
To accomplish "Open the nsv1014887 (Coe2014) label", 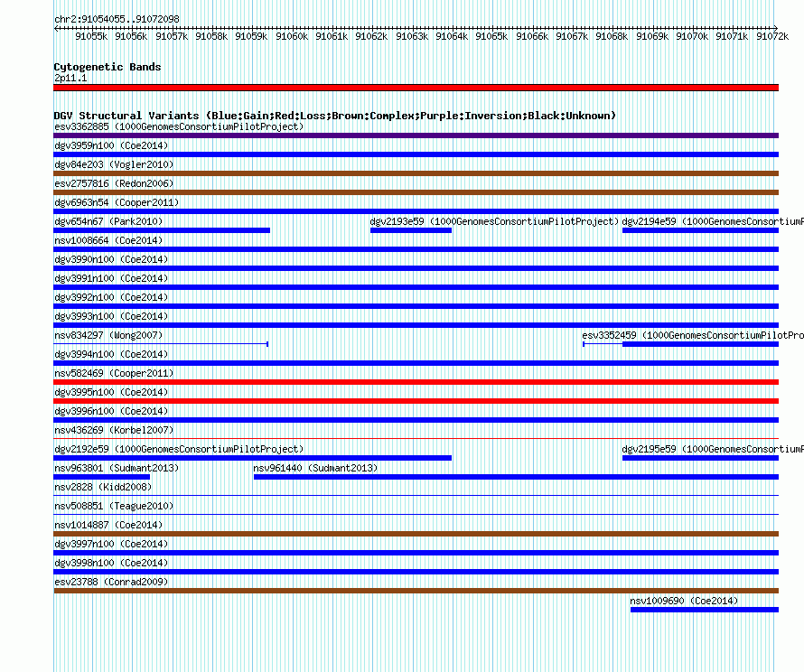I will [x=108, y=525].
